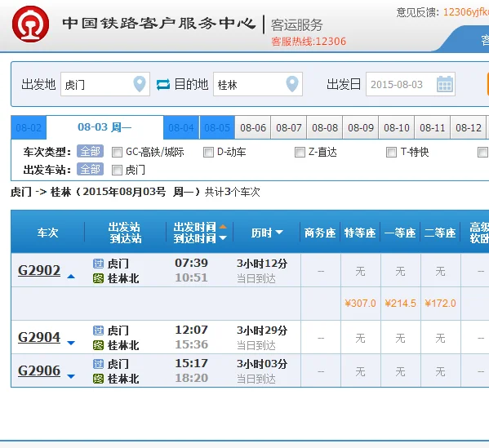Open the calendar date picker icon
This screenshot has width=489, height=448.
pos(445,84)
